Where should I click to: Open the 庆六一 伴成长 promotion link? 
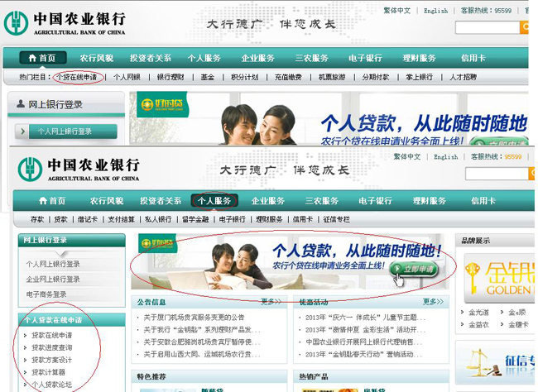click(365, 318)
